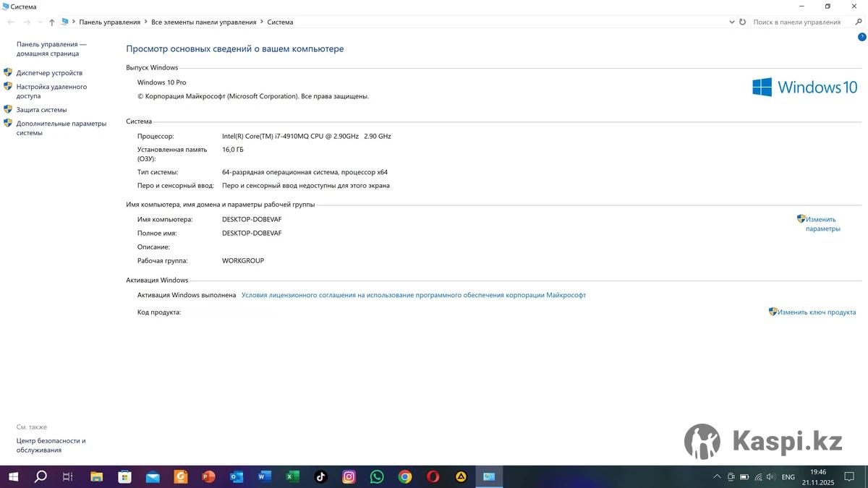This screenshot has height=488, width=868.
Task: Select 'Все элементы панели управления' breadcrumb
Action: point(203,22)
